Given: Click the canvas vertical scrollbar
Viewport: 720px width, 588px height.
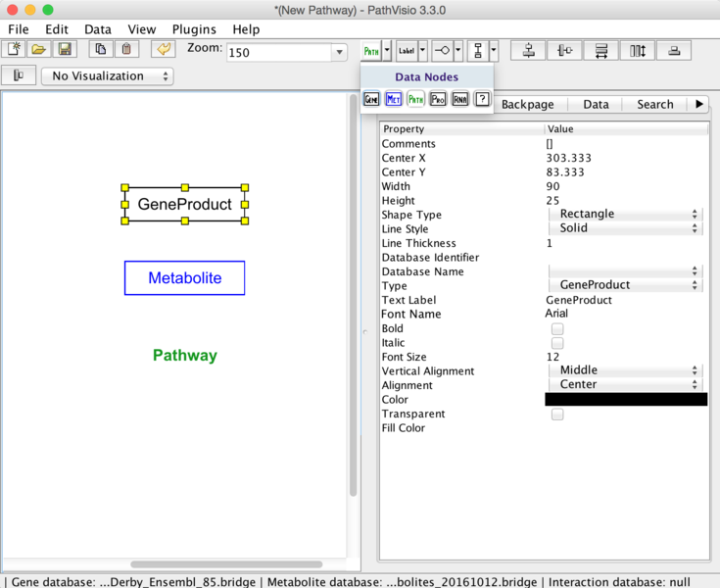Looking at the screenshot, I should coord(353,295).
